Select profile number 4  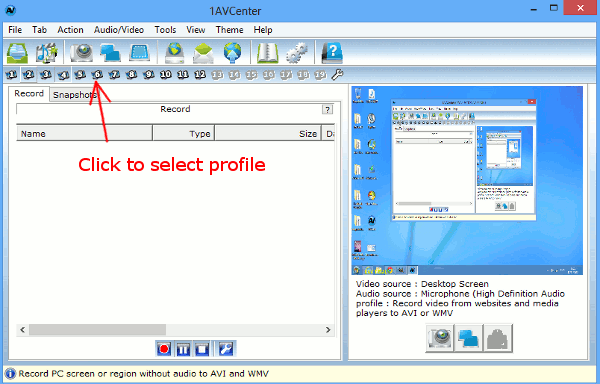63,74
